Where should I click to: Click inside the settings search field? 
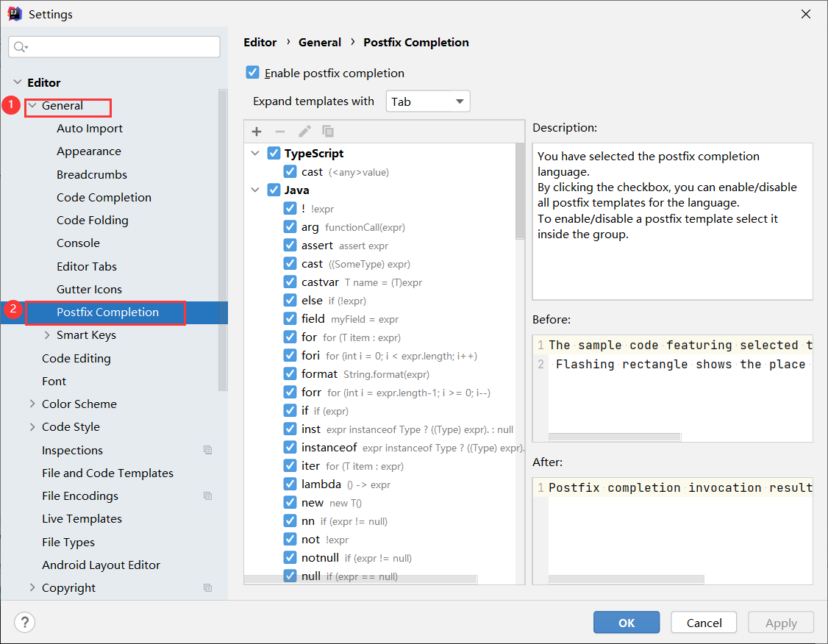coord(121,47)
